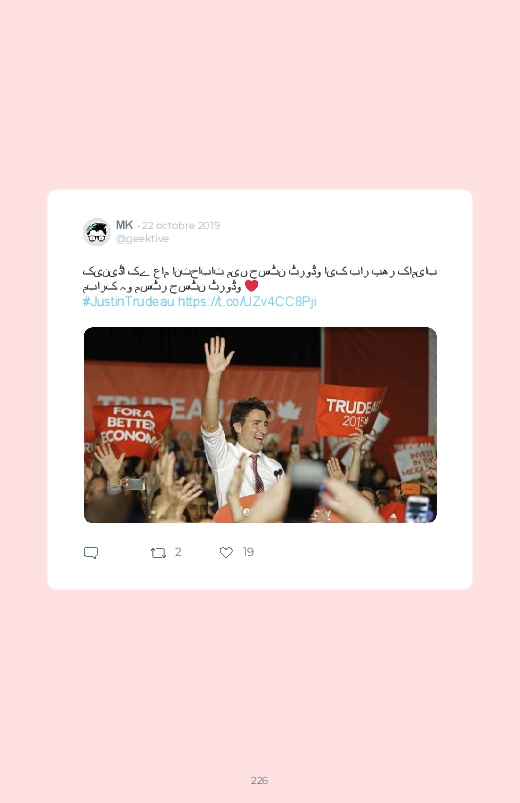Open the #JustinTrudeau hashtag

[x=129, y=301]
